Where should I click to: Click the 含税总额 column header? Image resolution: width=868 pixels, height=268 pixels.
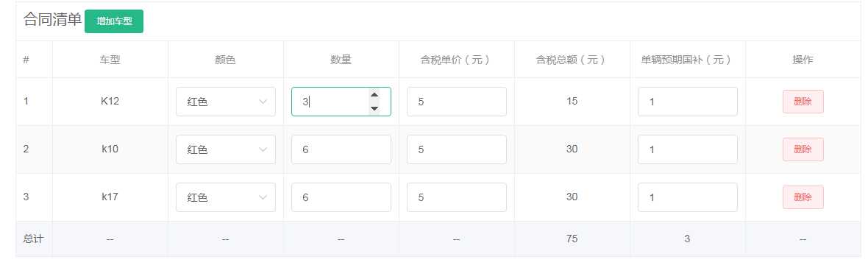pos(572,60)
